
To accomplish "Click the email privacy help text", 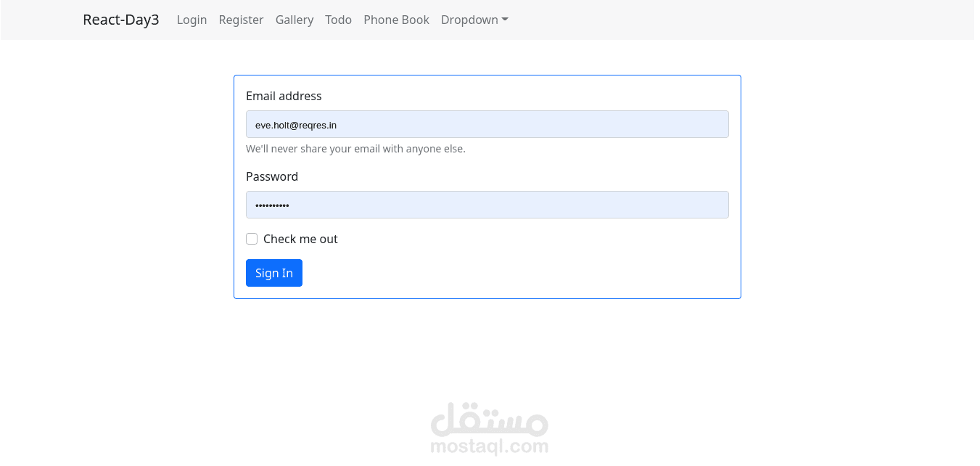I will point(355,149).
